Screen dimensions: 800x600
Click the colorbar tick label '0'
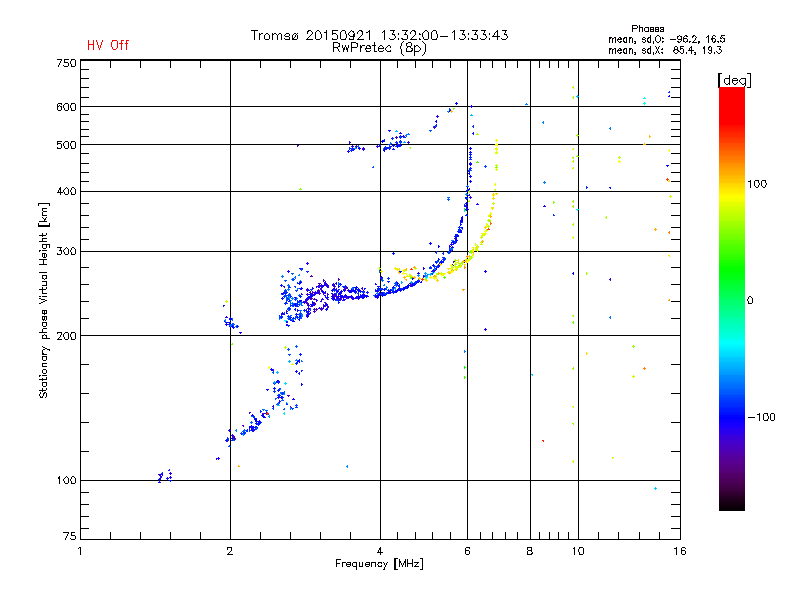[750, 301]
